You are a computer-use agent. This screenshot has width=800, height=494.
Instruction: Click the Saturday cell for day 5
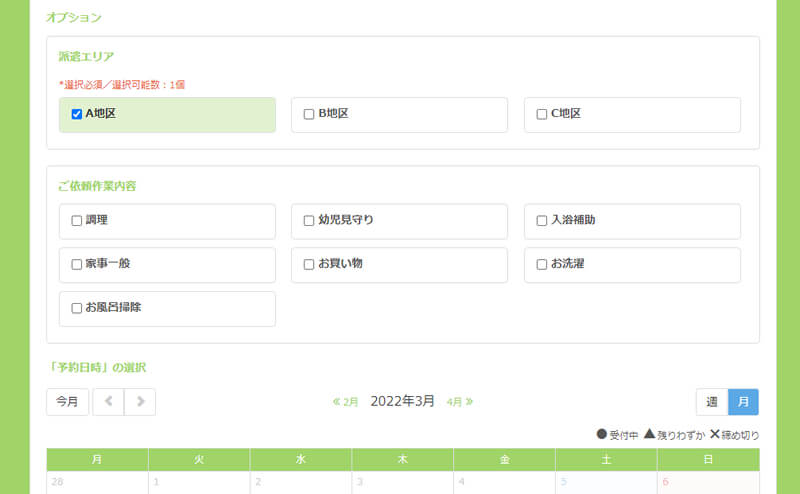click(x=606, y=482)
